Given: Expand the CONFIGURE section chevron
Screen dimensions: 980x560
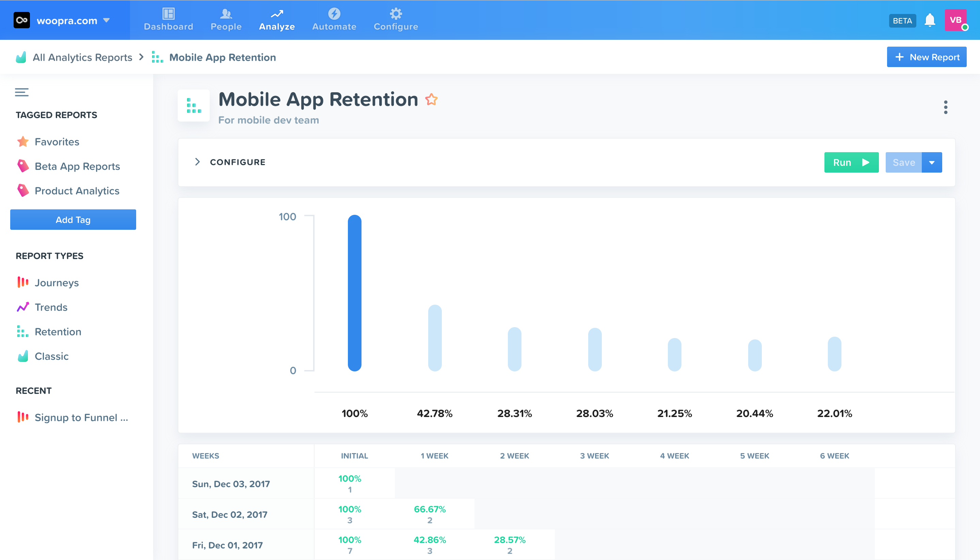Looking at the screenshot, I should tap(197, 162).
